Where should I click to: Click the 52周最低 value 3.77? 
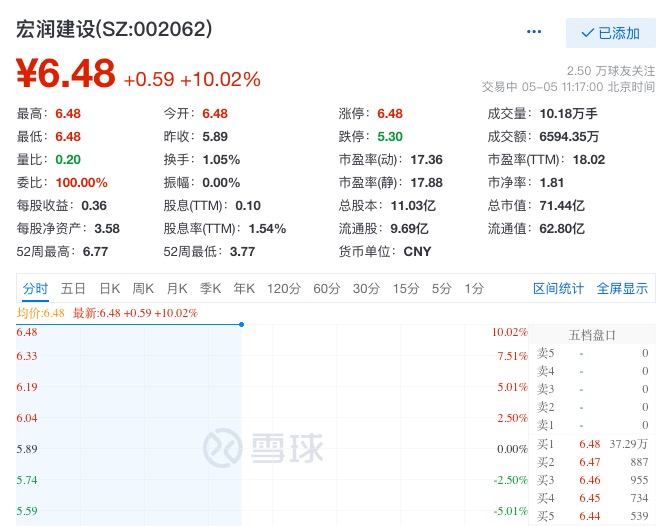point(242,252)
